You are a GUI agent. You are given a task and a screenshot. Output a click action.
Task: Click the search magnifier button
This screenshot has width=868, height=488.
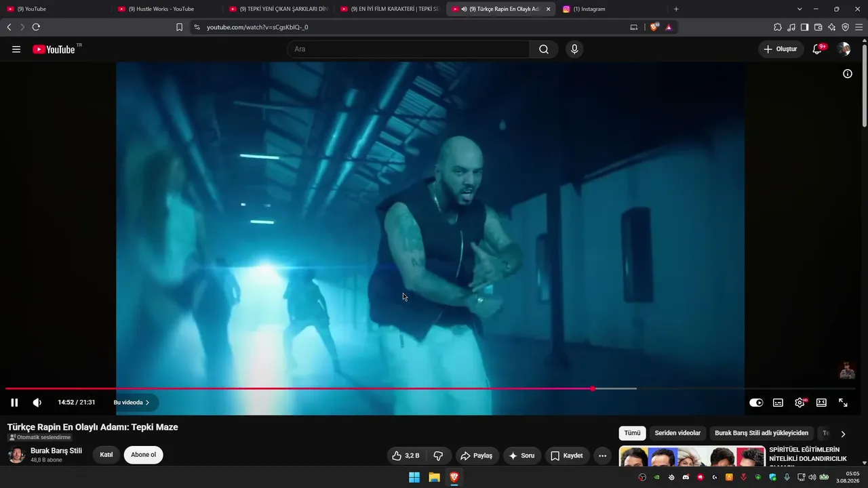(x=544, y=49)
